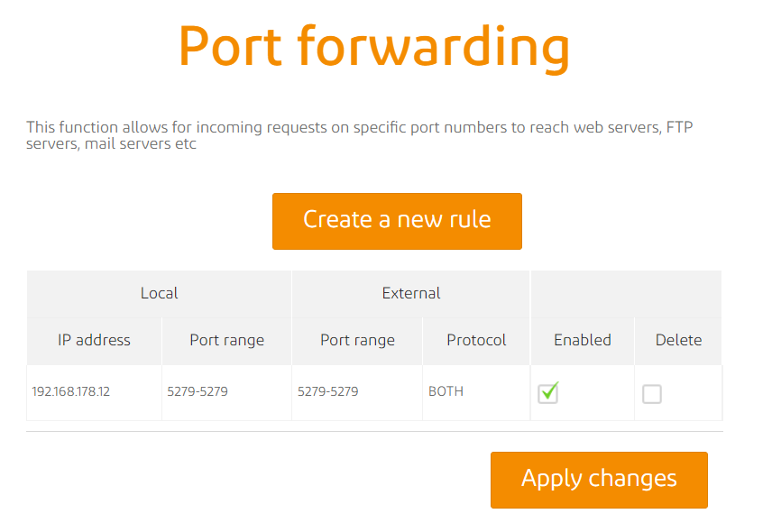
Task: Click the Delete column header
Action: point(678,341)
